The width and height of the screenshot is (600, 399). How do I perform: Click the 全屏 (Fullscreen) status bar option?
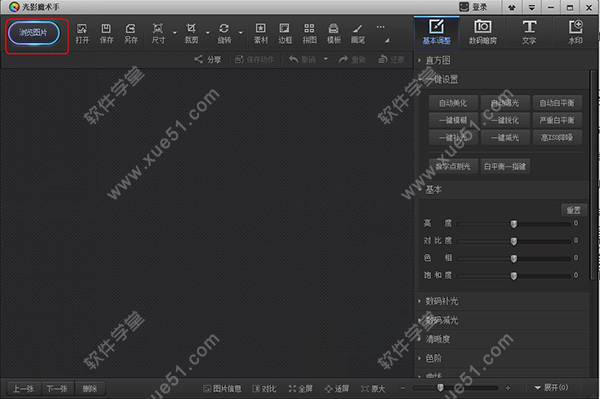(301, 389)
